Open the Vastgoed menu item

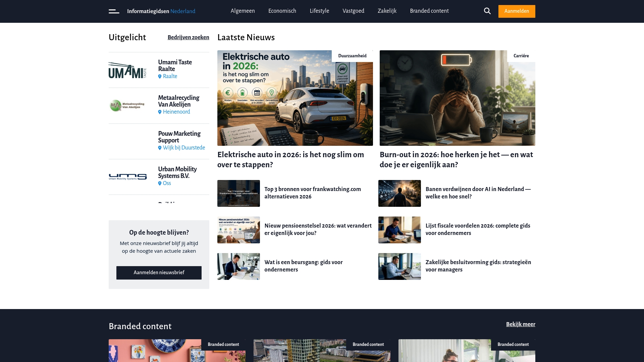pyautogui.click(x=353, y=11)
